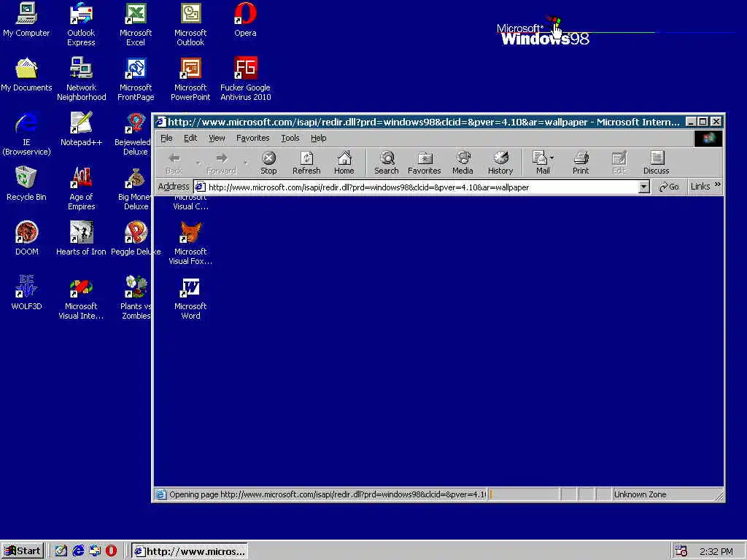Select the Outlook Express desktop icon
Screen dimensions: 747x560
81,24
